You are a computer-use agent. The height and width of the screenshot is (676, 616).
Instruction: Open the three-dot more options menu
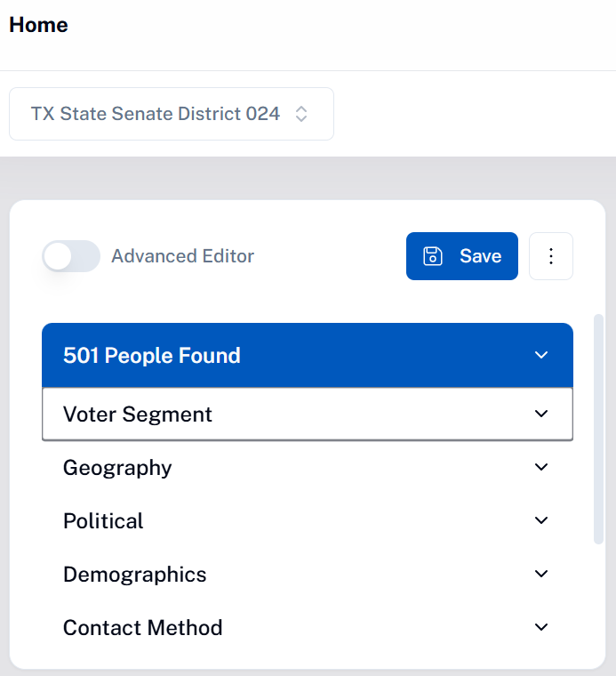[x=551, y=256]
